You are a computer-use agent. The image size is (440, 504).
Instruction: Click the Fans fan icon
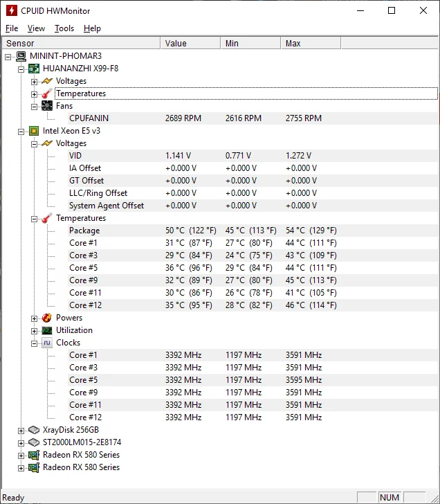click(x=47, y=106)
